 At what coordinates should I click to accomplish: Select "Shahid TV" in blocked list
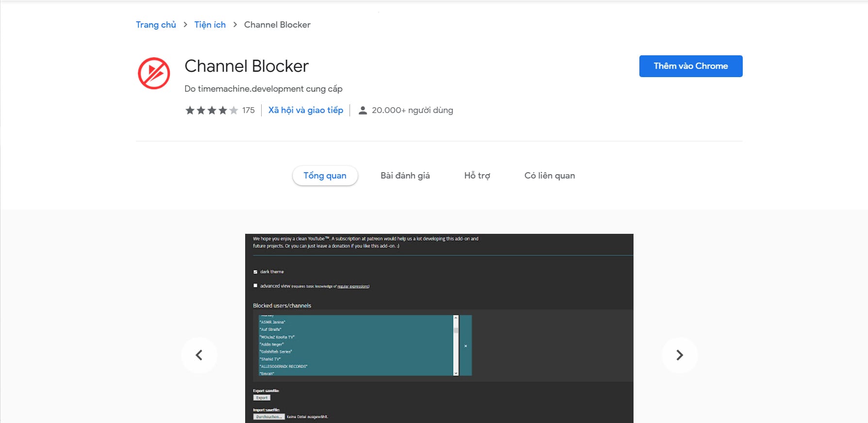270,359
